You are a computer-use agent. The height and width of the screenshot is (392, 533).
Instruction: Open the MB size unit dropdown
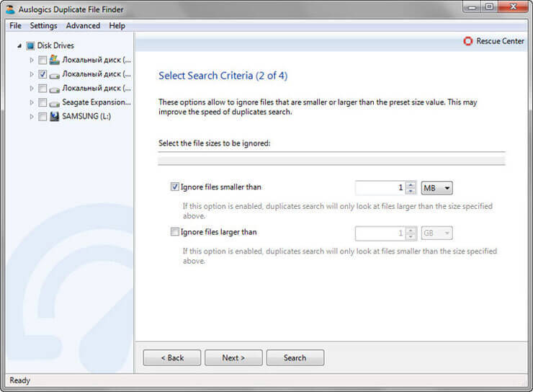point(436,188)
